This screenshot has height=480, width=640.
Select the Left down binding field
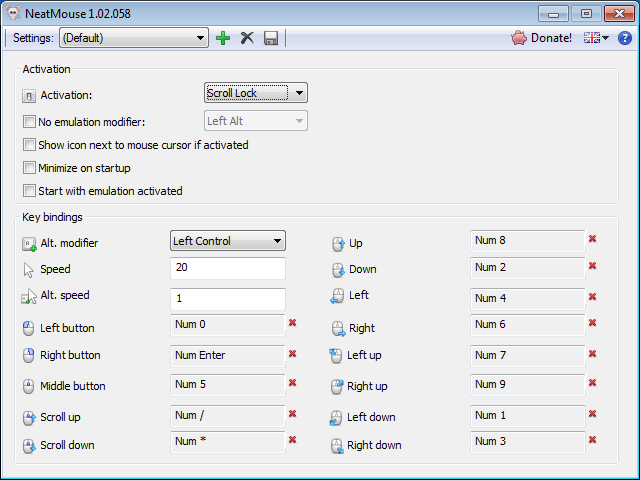(x=527, y=416)
